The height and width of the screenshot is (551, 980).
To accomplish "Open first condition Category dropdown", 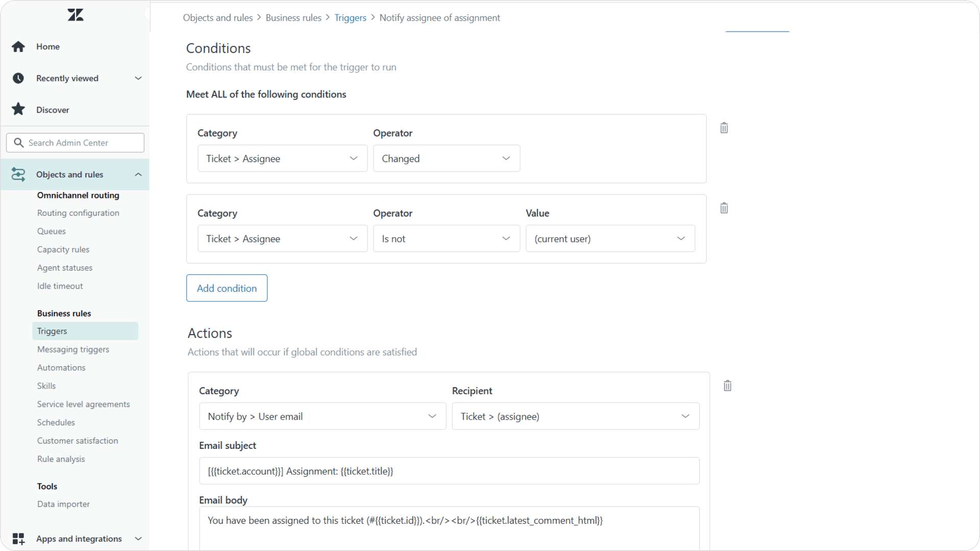I will pos(282,158).
